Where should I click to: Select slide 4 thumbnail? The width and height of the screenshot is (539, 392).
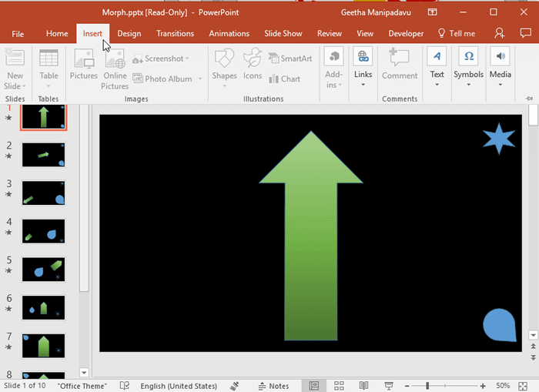click(44, 231)
